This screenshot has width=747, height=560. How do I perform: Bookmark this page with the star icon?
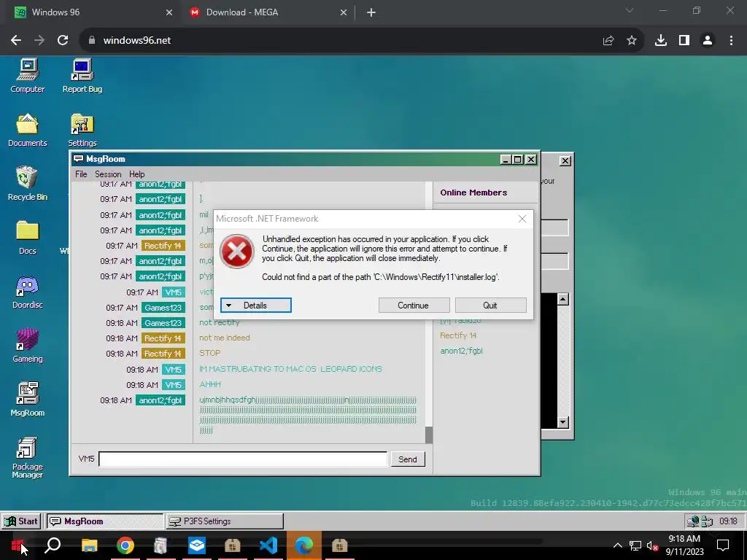(632, 41)
